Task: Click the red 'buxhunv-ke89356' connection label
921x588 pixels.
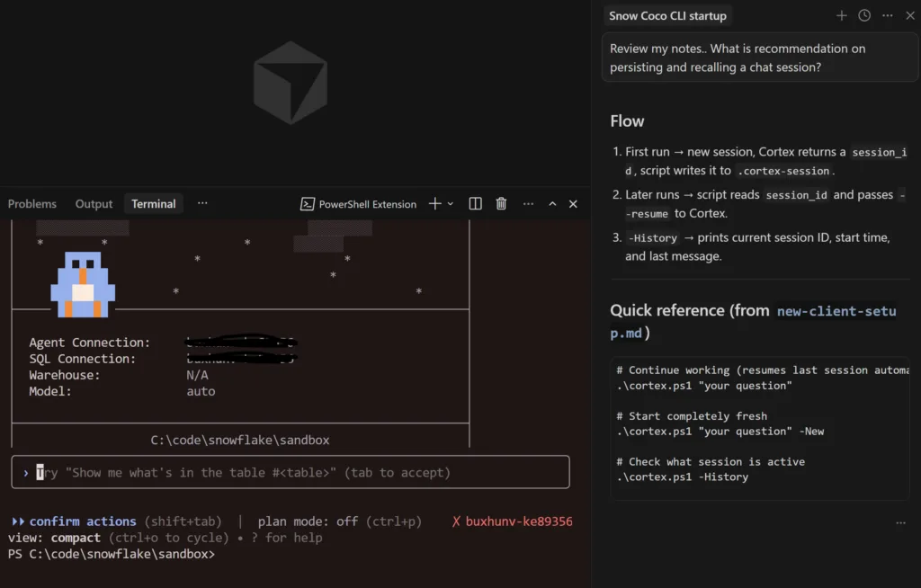Action: 519,521
